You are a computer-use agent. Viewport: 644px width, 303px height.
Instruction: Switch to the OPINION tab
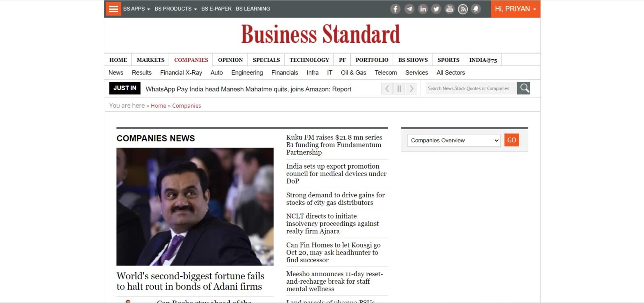pyautogui.click(x=230, y=60)
